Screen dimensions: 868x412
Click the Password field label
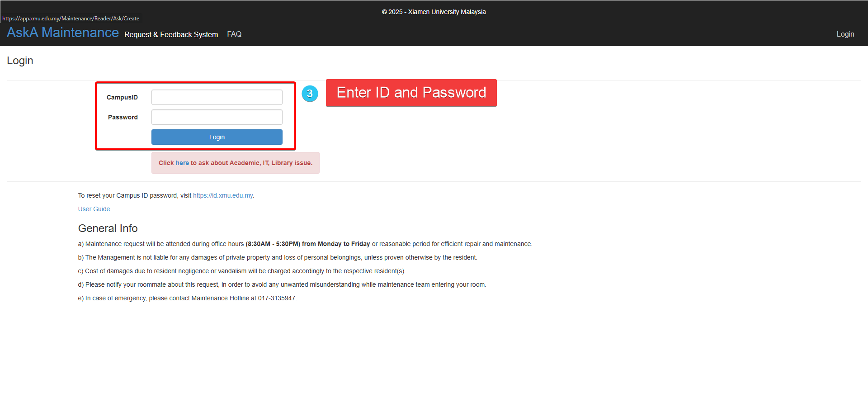click(x=123, y=117)
